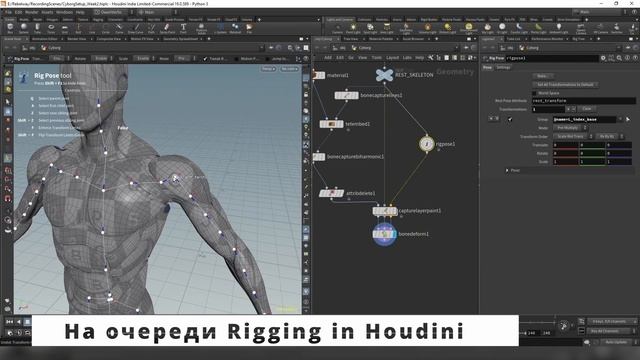The height and width of the screenshot is (360, 640).
Task: Expand the Pivot section
Action: (x=507, y=170)
